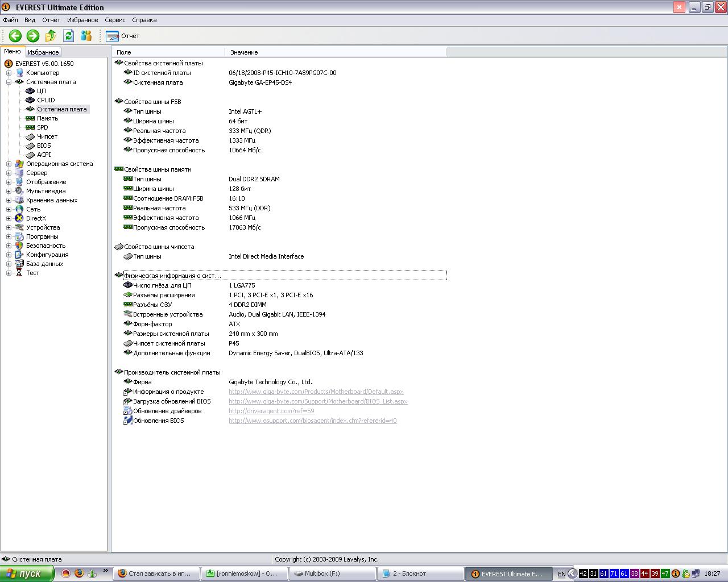Viewport: 728px width, 582px height.
Task: Open the Отчёт report toolbar button
Action: 123,36
